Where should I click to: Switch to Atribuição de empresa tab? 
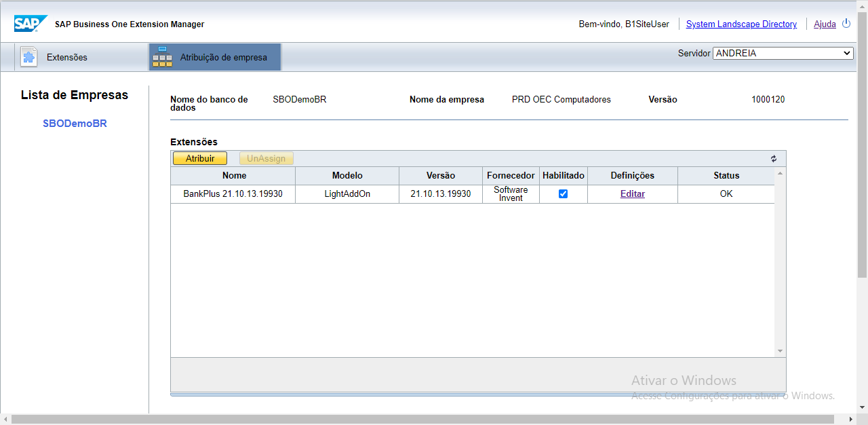coord(215,57)
